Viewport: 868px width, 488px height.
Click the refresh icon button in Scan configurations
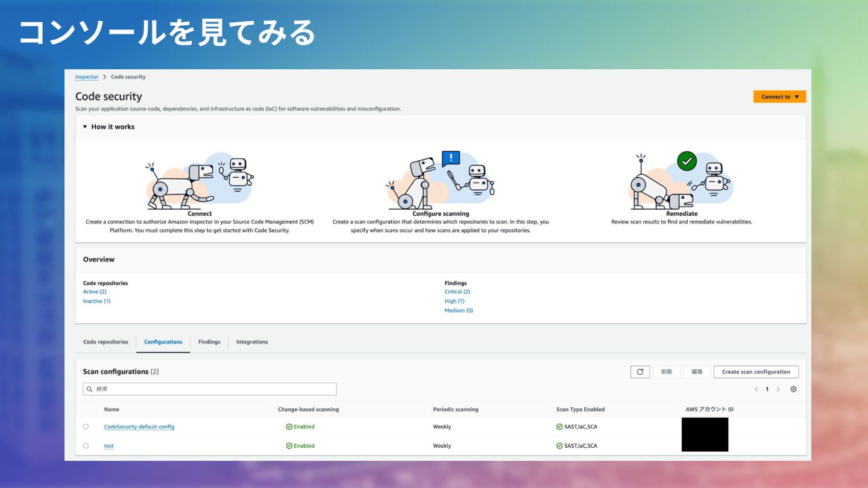[640, 372]
